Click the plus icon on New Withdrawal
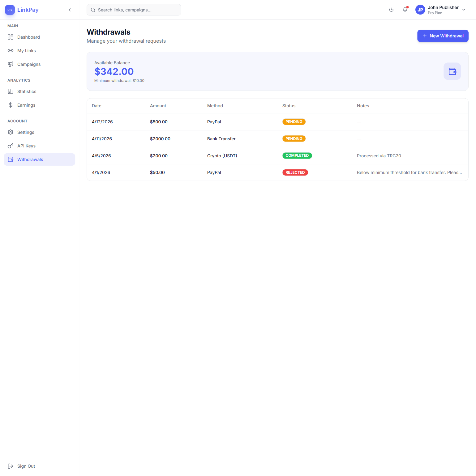Image resolution: width=476 pixels, height=476 pixels. click(x=425, y=36)
